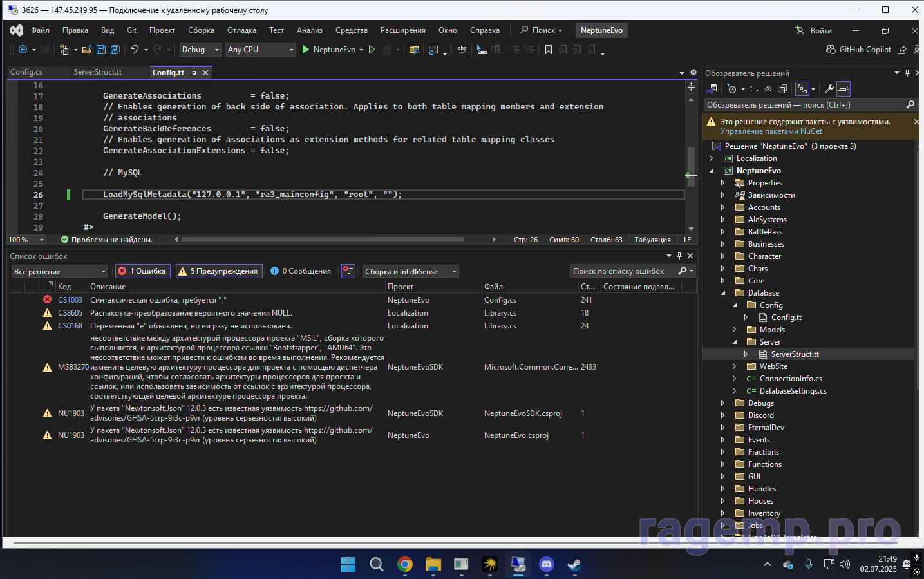Image resolution: width=924 pixels, height=579 pixels.
Task: Click the sync with active document icon
Action: click(x=754, y=89)
